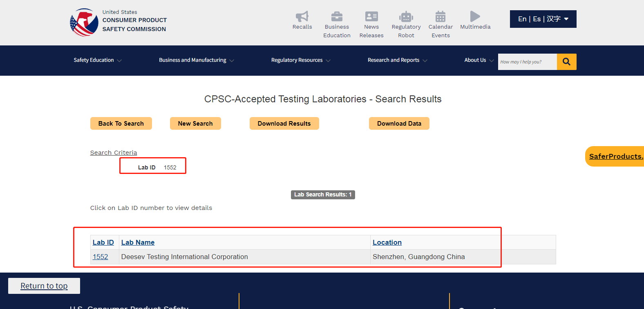Open the language selector dropdown

point(543,19)
